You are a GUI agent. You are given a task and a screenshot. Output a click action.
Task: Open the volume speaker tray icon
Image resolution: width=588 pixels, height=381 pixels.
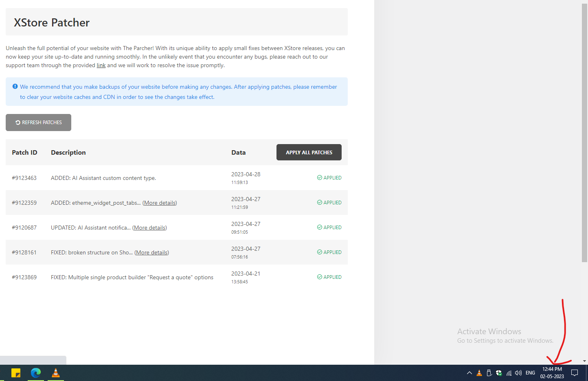coord(518,373)
